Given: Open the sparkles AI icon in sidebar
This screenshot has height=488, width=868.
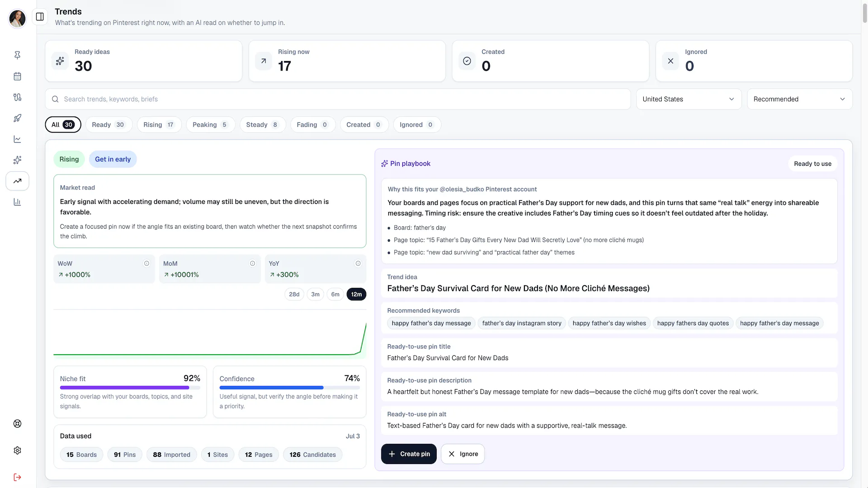Looking at the screenshot, I should [x=17, y=160].
